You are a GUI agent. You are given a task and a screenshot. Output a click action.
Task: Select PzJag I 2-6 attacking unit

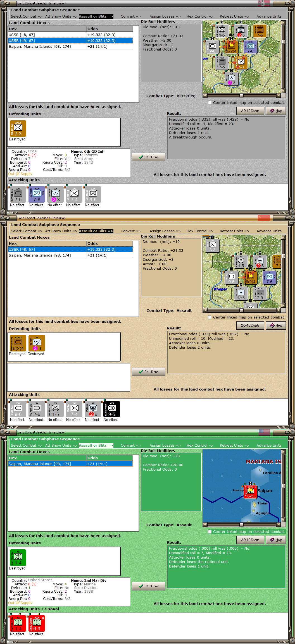[93, 409]
